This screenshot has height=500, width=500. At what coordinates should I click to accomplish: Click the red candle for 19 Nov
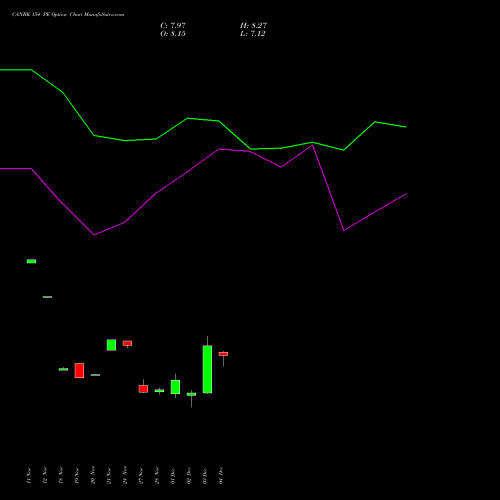79,370
